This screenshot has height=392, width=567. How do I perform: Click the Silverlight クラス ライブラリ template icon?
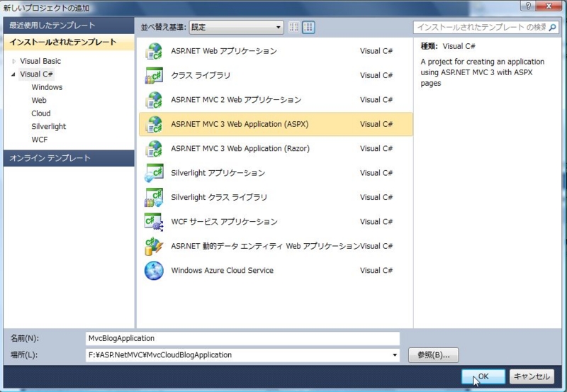pyautogui.click(x=154, y=197)
